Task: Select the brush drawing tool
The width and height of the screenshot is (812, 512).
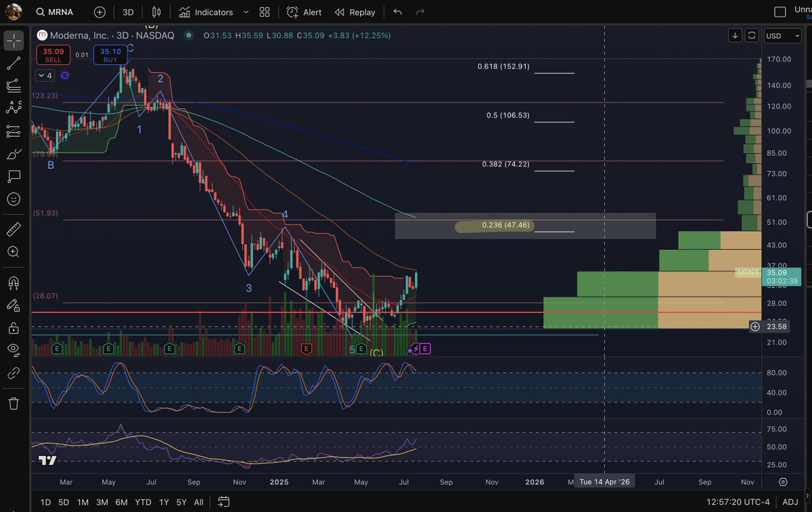Action: (14, 154)
